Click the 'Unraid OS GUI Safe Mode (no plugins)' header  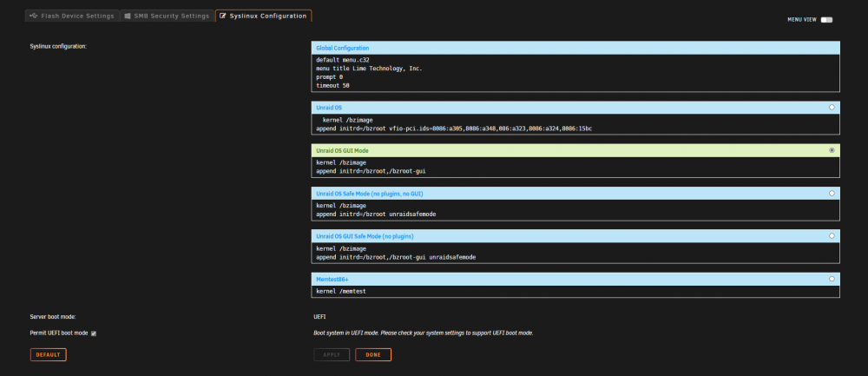pyautogui.click(x=575, y=236)
